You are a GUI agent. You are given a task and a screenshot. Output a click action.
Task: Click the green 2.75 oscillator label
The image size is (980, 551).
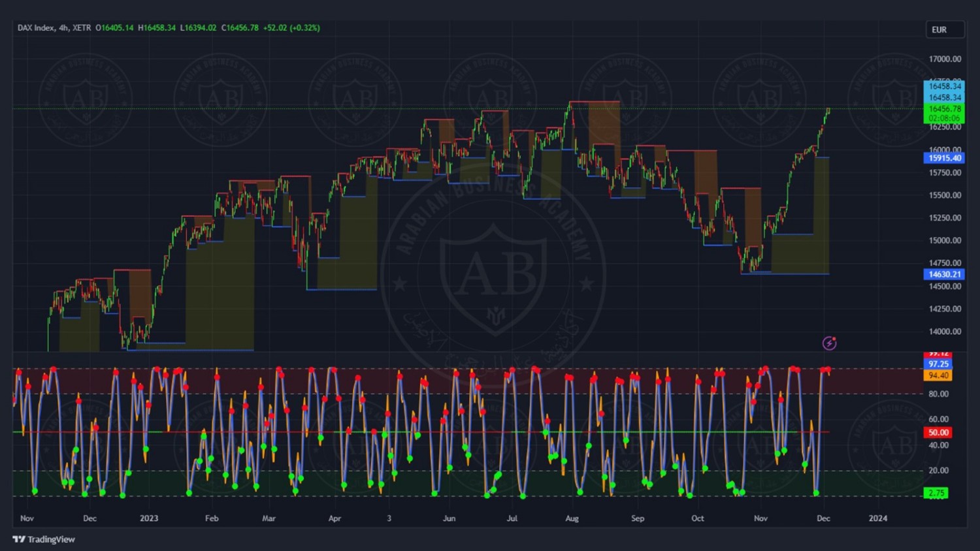[x=936, y=493]
